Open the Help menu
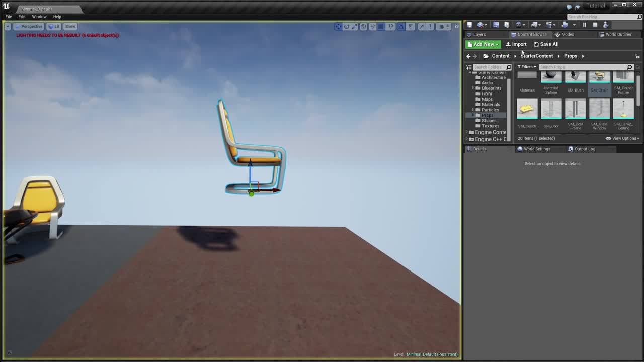Image resolution: width=644 pixels, height=362 pixels. [x=57, y=17]
